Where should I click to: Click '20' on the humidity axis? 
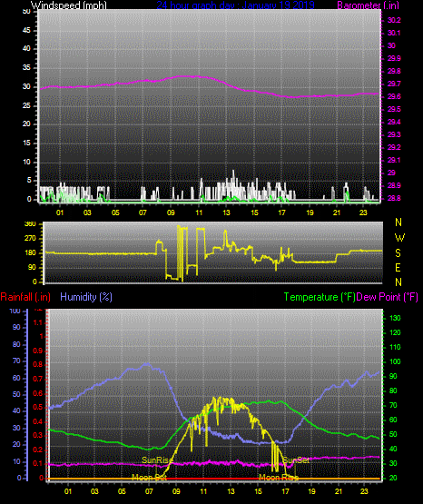pyautogui.click(x=16, y=444)
